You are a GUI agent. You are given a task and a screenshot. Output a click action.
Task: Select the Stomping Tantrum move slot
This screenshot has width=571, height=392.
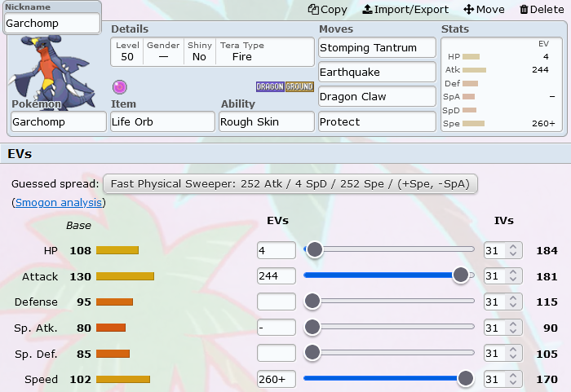pos(377,48)
